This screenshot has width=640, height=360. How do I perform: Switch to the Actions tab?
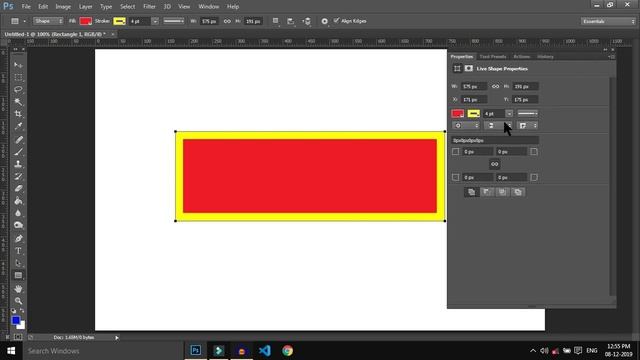tap(522, 57)
